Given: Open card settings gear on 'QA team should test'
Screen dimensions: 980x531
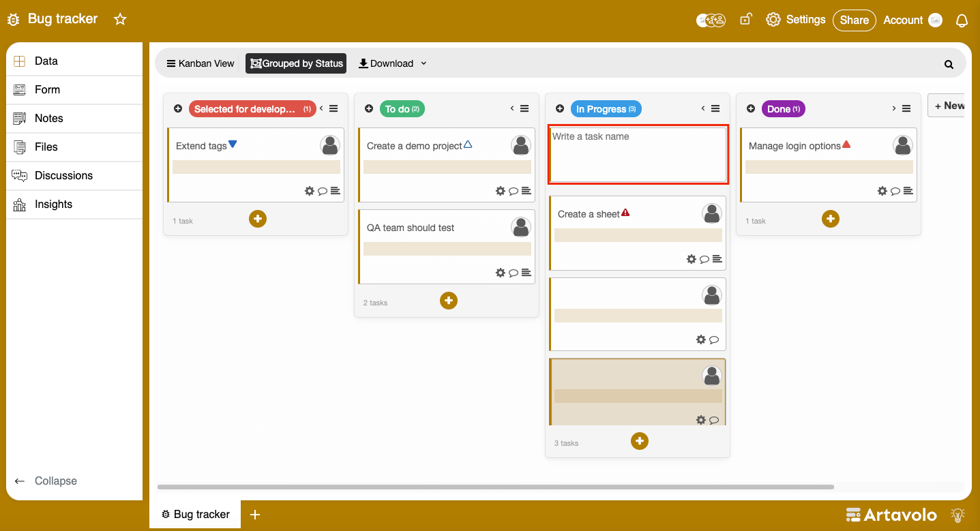Looking at the screenshot, I should point(501,272).
